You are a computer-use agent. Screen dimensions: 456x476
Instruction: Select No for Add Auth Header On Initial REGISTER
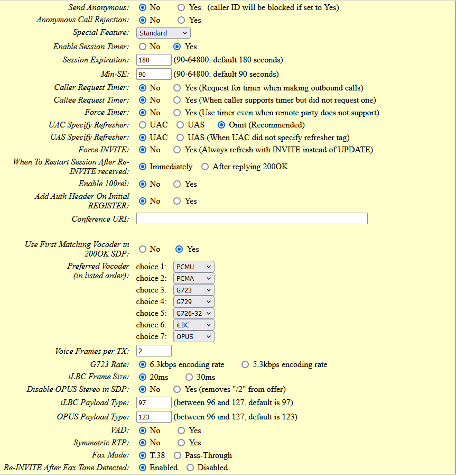click(x=143, y=201)
